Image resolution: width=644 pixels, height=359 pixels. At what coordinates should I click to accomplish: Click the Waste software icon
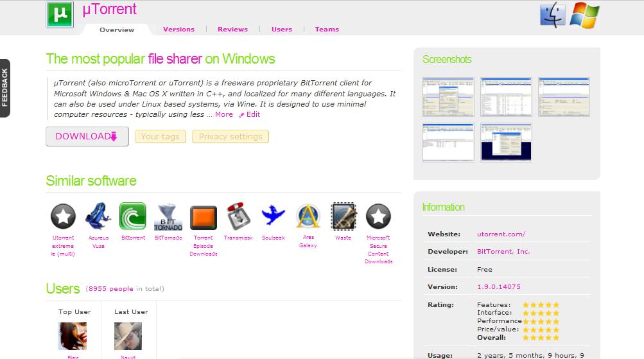[343, 216]
